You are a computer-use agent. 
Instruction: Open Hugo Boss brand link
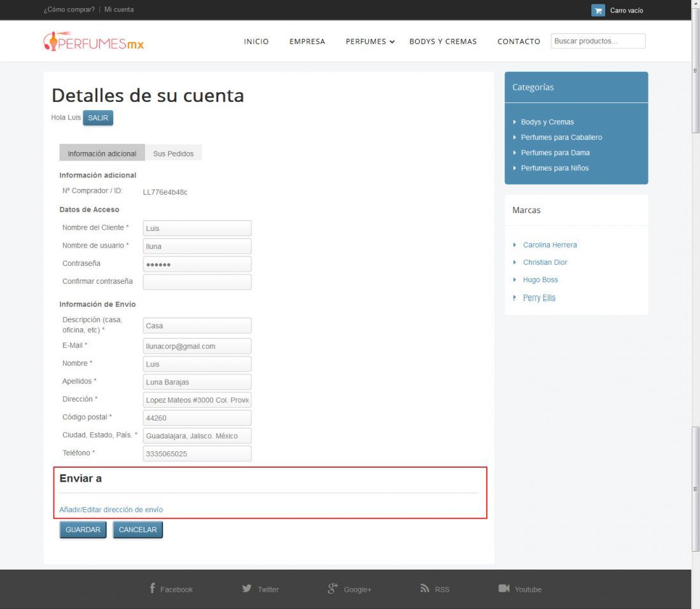(540, 279)
